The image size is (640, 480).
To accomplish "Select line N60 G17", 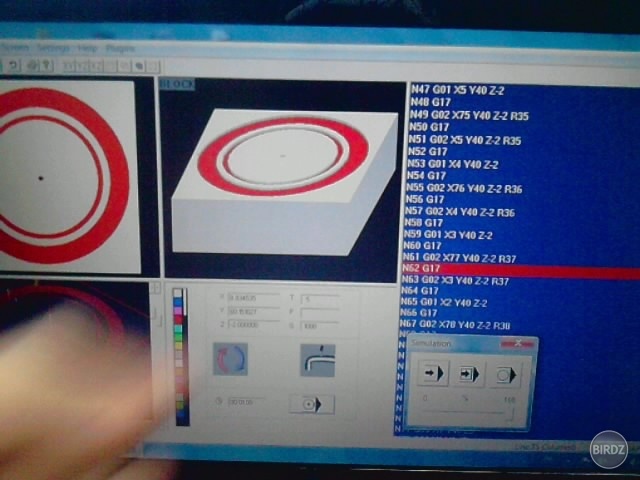I will (422, 245).
